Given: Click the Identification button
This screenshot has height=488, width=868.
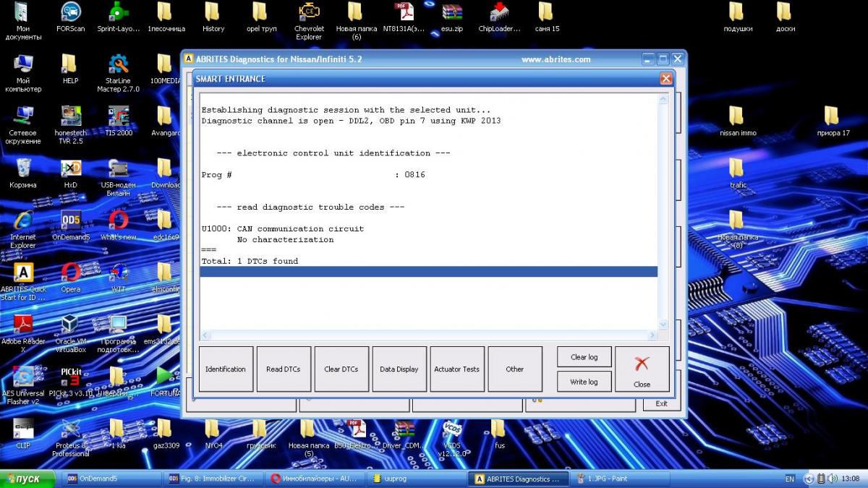Looking at the screenshot, I should [x=226, y=369].
